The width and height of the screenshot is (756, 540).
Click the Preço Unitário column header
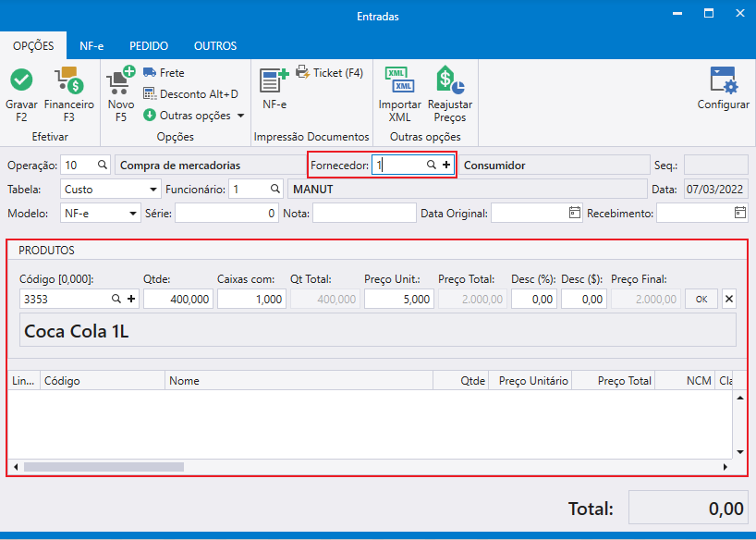click(x=530, y=381)
